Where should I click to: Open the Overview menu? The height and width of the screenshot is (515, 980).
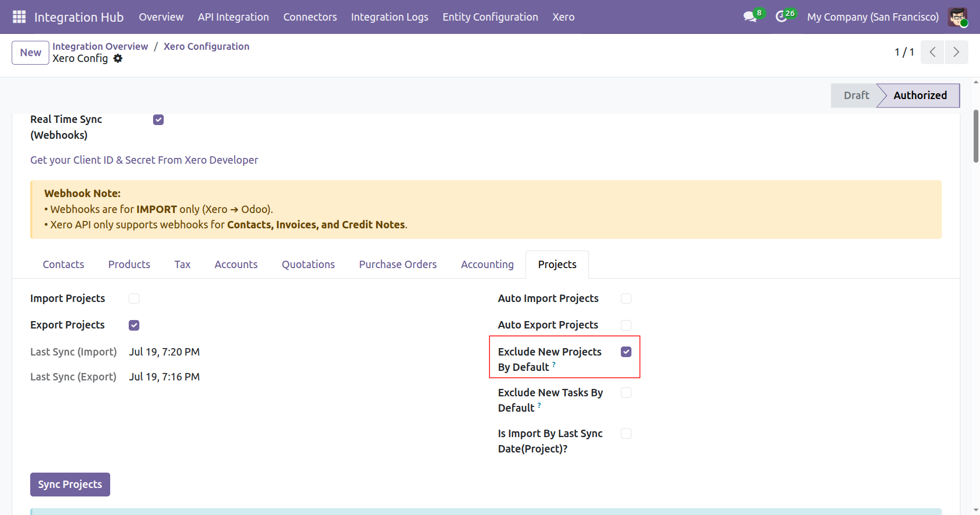(x=161, y=17)
